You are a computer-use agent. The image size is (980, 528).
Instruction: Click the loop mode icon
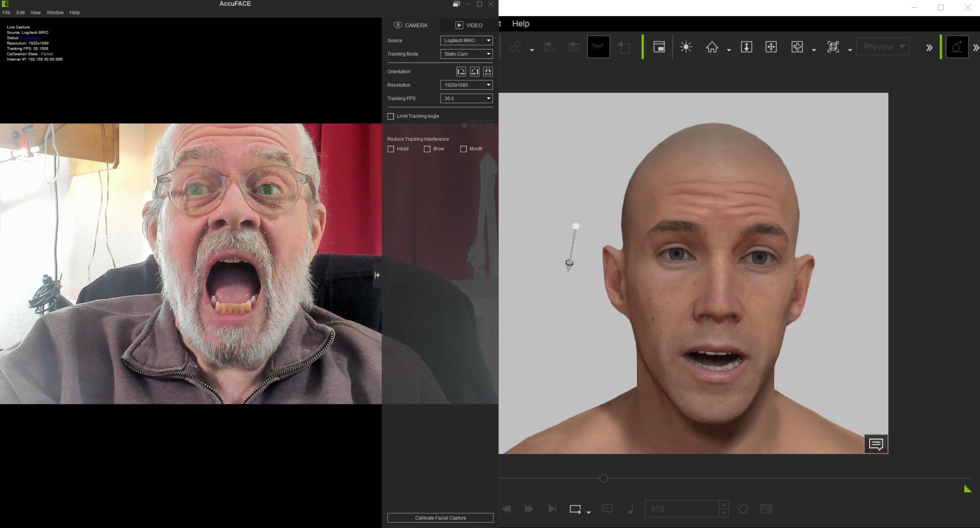tap(575, 509)
